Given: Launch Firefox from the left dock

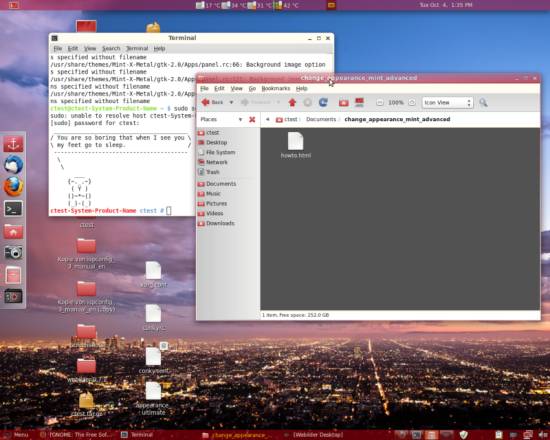Looking at the screenshot, I should [13, 186].
